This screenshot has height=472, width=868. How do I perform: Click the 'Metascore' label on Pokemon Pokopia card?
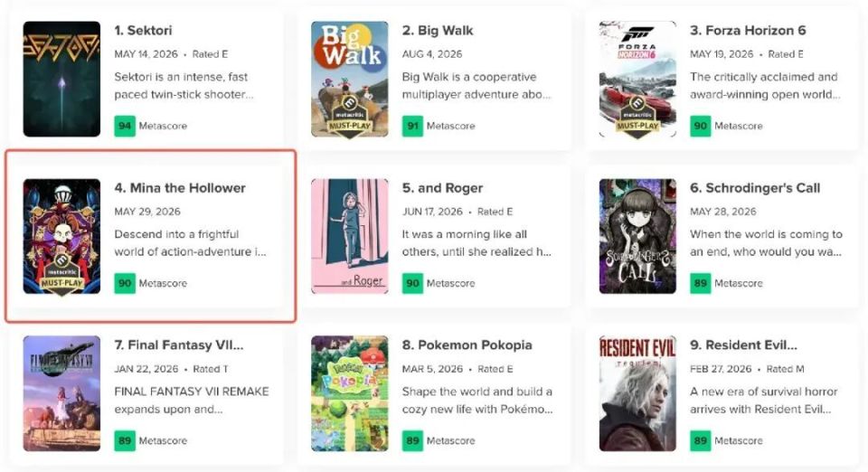coord(450,440)
